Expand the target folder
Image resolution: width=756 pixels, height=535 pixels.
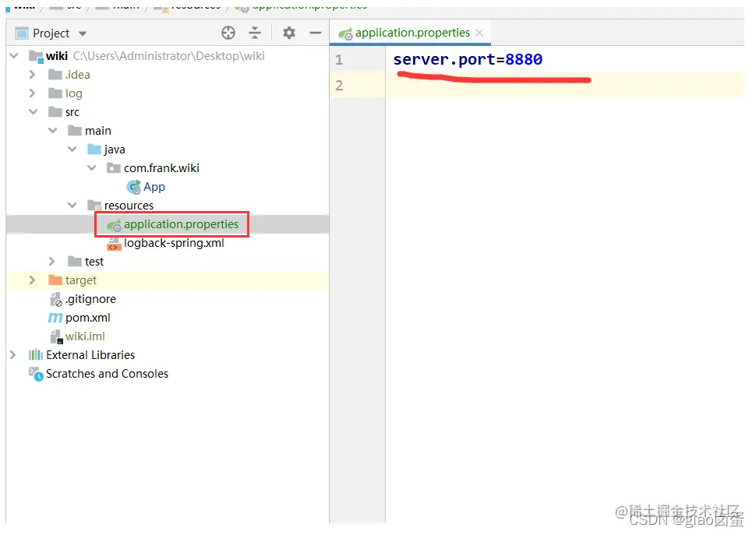[x=32, y=280]
